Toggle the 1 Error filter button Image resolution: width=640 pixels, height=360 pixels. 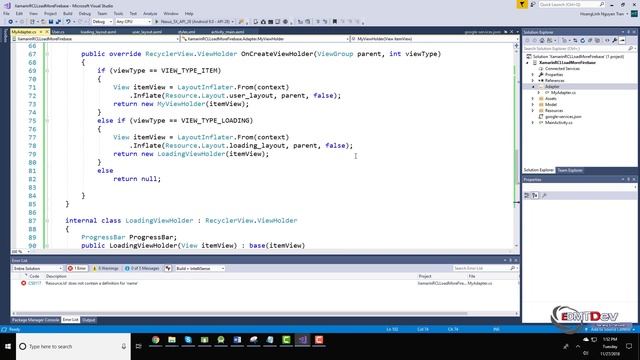pyautogui.click(x=77, y=268)
